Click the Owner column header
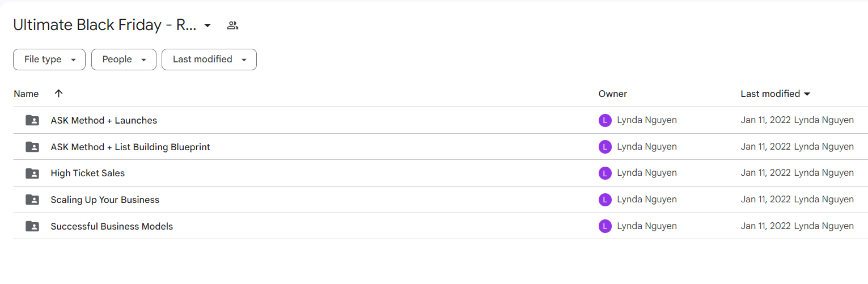Viewport: 868px width, 284px height. tap(613, 94)
